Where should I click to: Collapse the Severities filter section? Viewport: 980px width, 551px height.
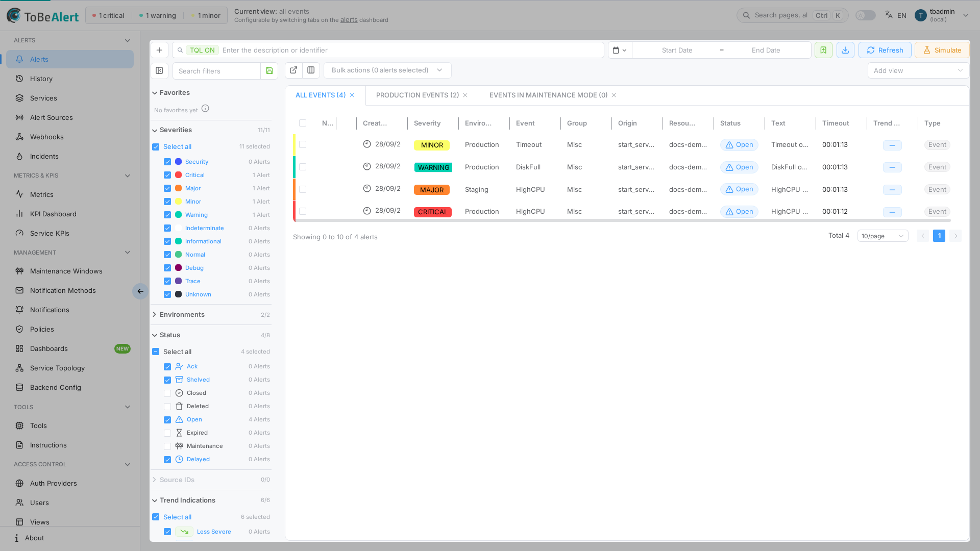pyautogui.click(x=211, y=130)
